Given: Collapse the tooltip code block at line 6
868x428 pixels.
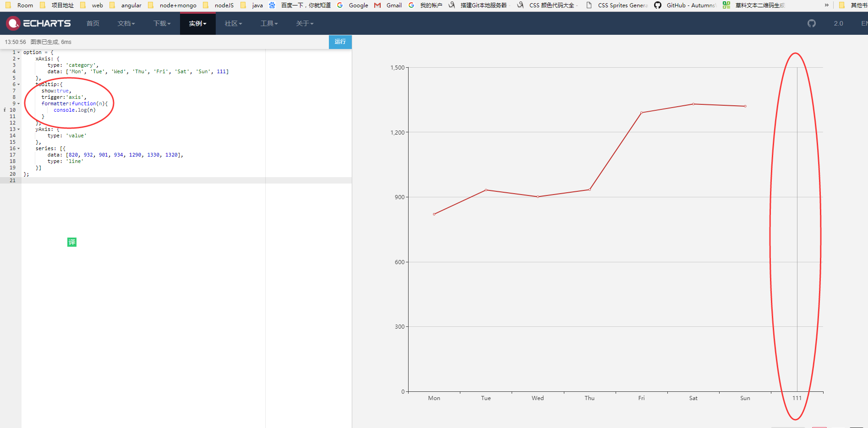Looking at the screenshot, I should [x=19, y=84].
